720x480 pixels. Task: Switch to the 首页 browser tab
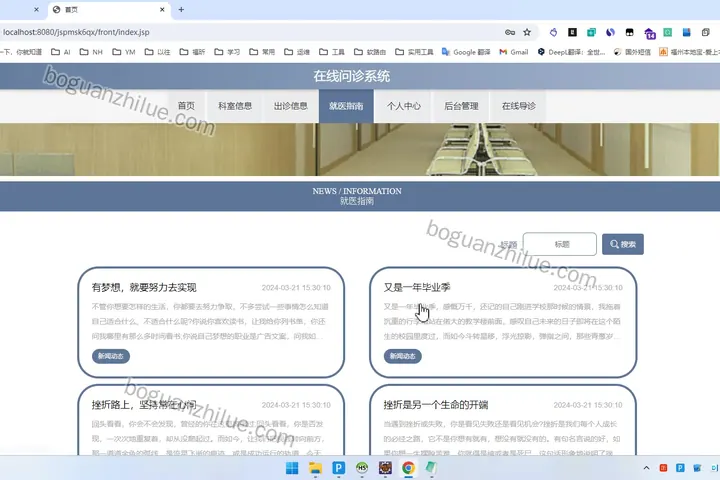coord(109,10)
